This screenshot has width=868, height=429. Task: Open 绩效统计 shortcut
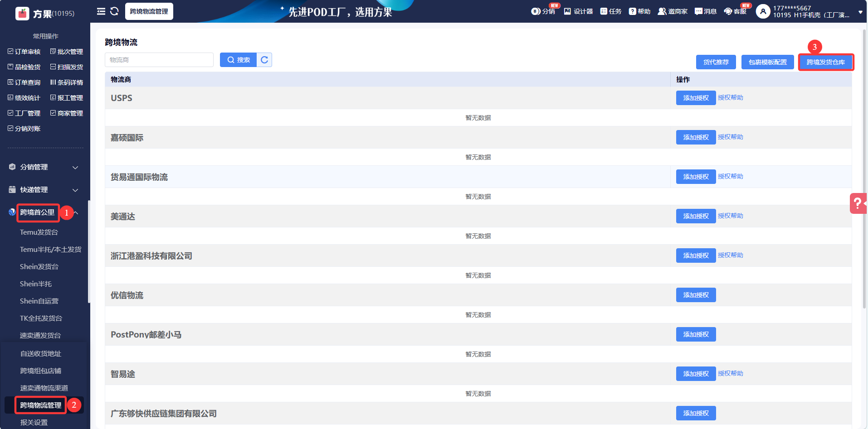click(x=24, y=98)
